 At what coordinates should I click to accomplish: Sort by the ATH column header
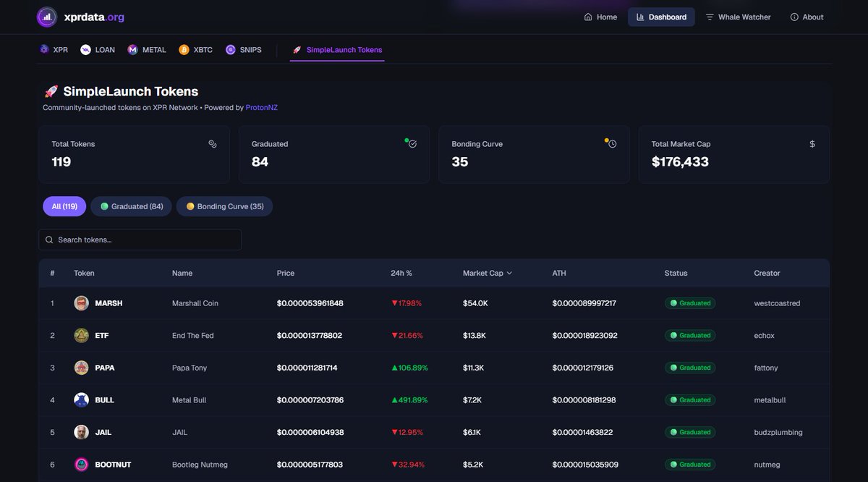(x=559, y=273)
